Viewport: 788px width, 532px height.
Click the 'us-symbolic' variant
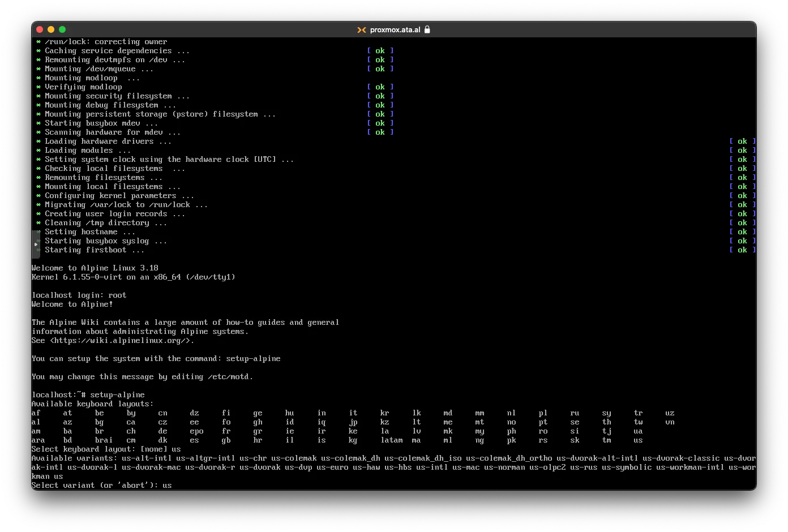coord(627,467)
